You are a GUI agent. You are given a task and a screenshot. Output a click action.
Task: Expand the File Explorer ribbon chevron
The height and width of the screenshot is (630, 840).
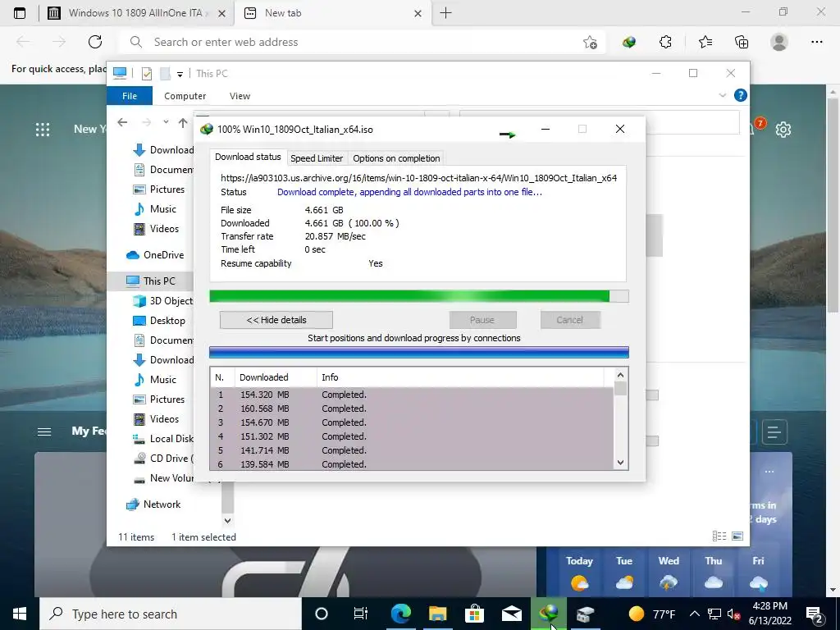click(x=722, y=95)
